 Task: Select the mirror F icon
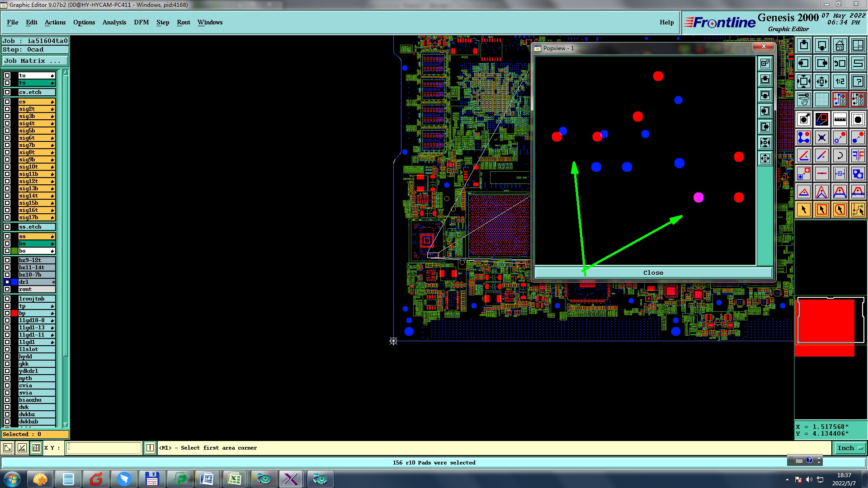pyautogui.click(x=858, y=155)
